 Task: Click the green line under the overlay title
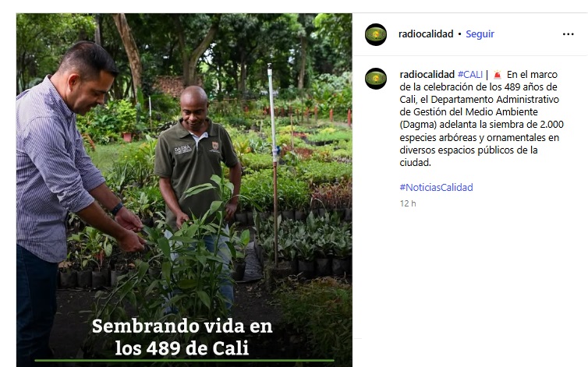[x=184, y=361]
